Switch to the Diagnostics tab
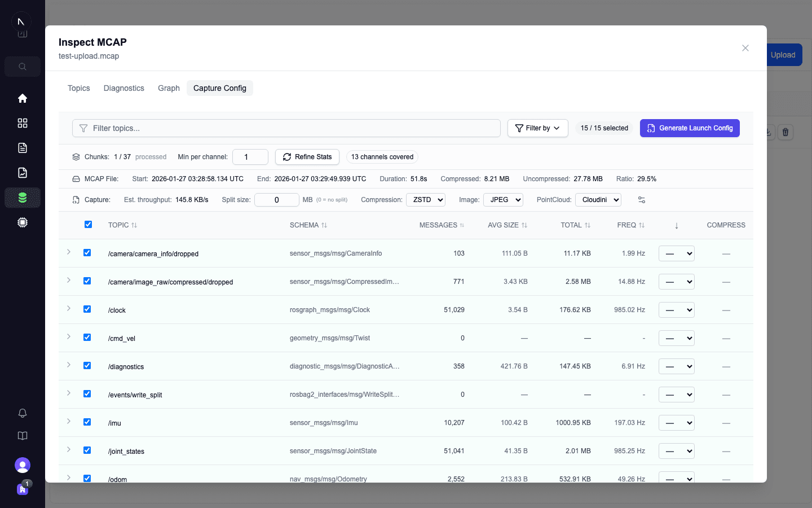Image resolution: width=812 pixels, height=508 pixels. 124,88
